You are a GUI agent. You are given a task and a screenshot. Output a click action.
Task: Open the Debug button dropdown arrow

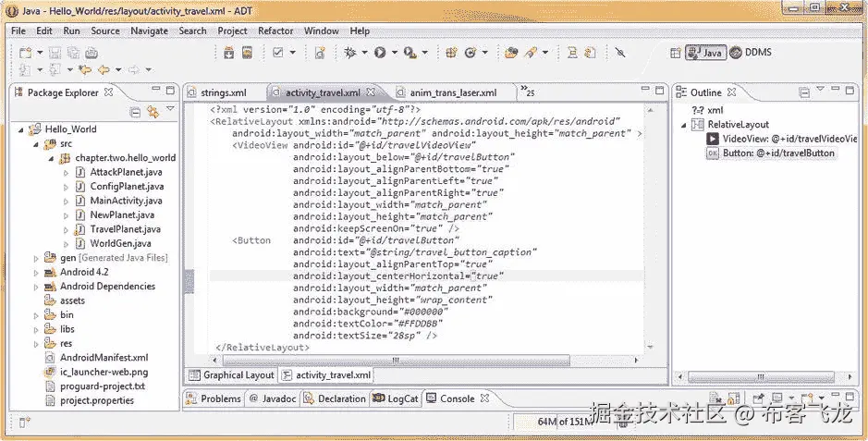click(364, 53)
